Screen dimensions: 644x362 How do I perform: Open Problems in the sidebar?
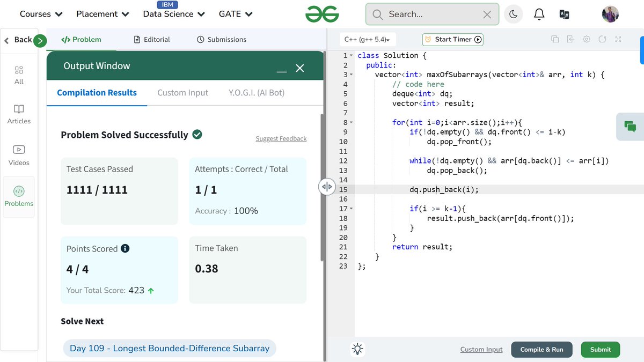(x=19, y=197)
